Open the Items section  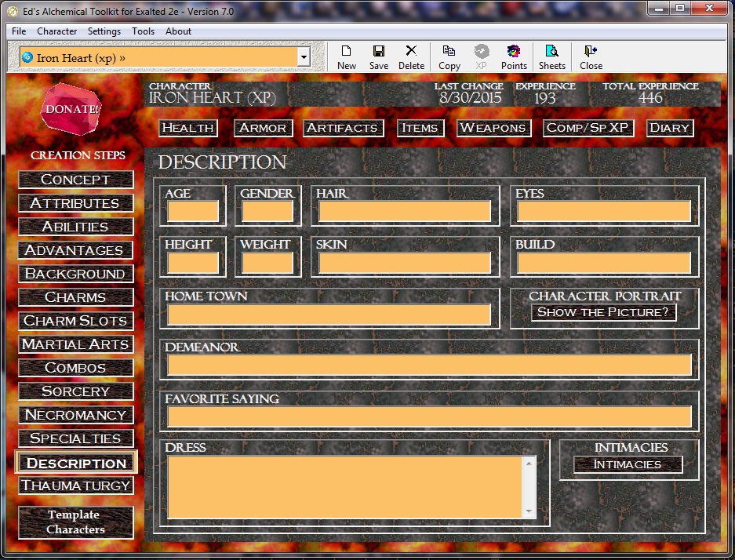[420, 128]
